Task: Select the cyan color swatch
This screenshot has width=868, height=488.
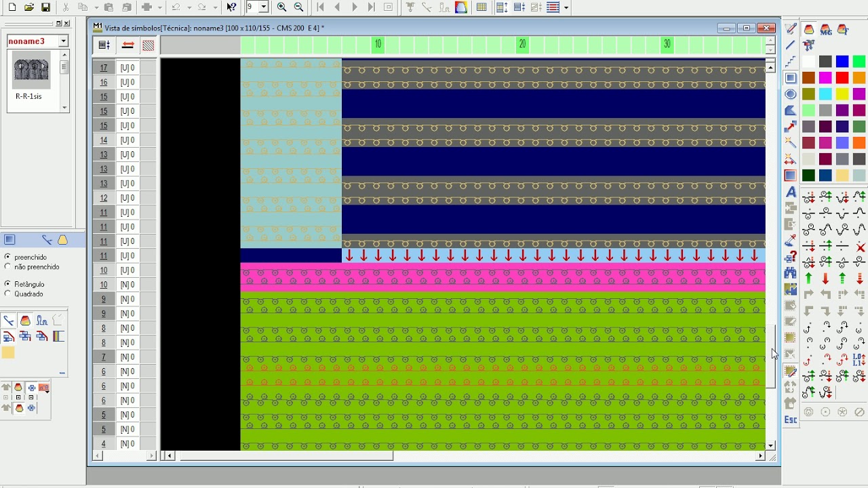Action: [825, 94]
